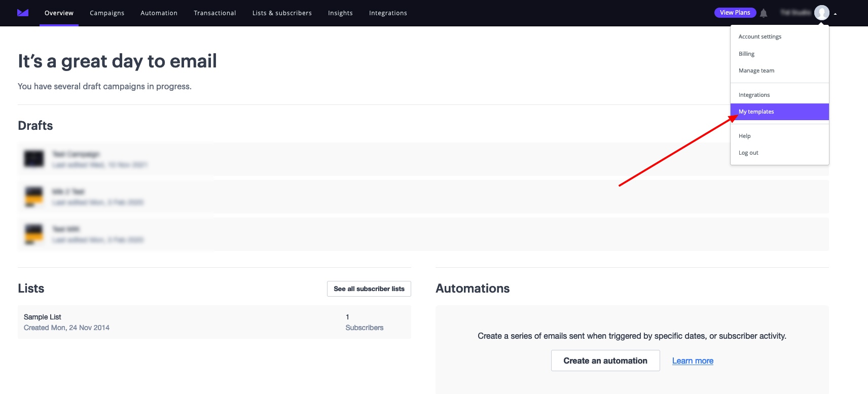The image size is (868, 394).
Task: Follow the Learn more link
Action: coord(693,361)
